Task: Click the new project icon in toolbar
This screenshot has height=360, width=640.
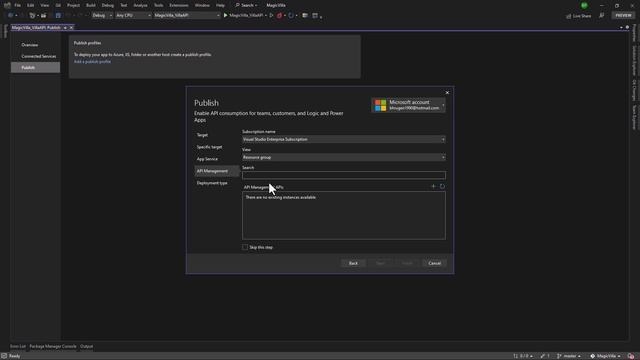Action: 33,16
